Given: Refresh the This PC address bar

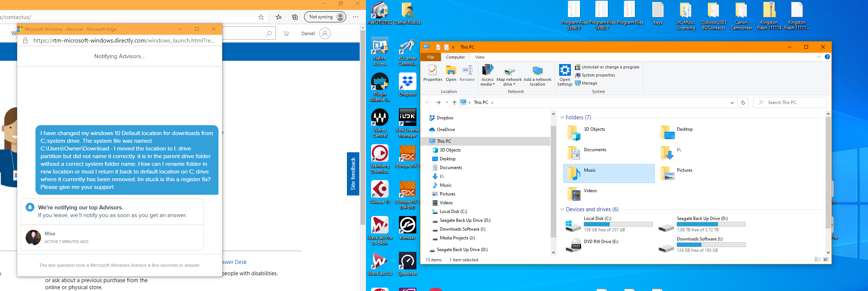Looking at the screenshot, I should tap(743, 102).
